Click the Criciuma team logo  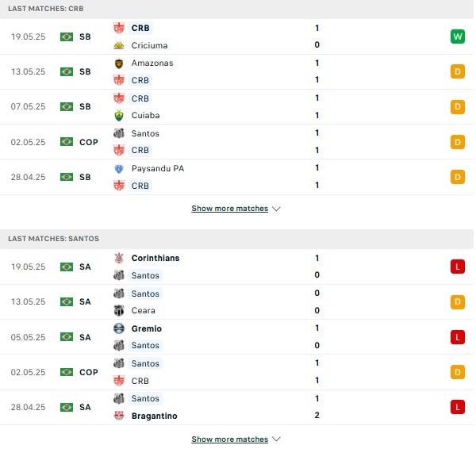pyautogui.click(x=119, y=45)
